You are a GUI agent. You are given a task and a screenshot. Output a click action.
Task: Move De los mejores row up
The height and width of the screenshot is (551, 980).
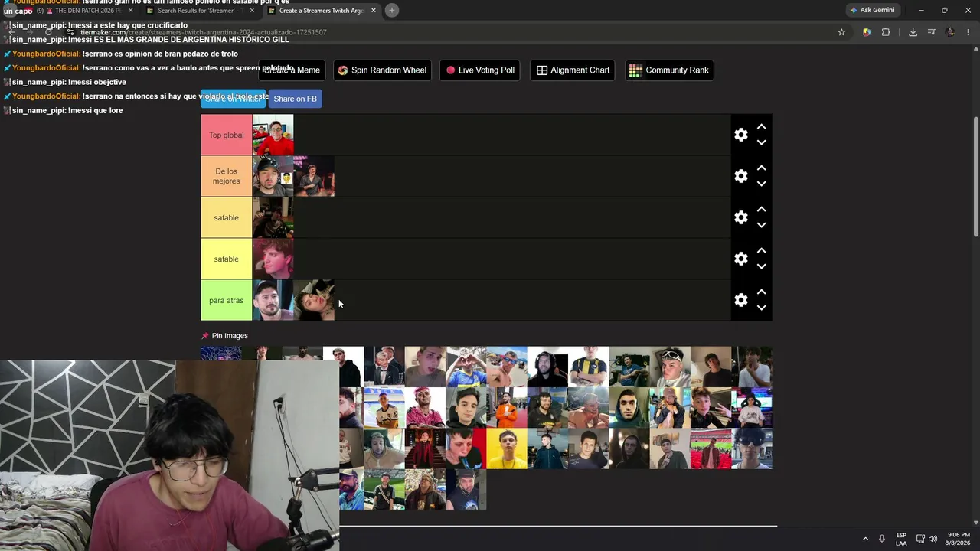tap(761, 168)
